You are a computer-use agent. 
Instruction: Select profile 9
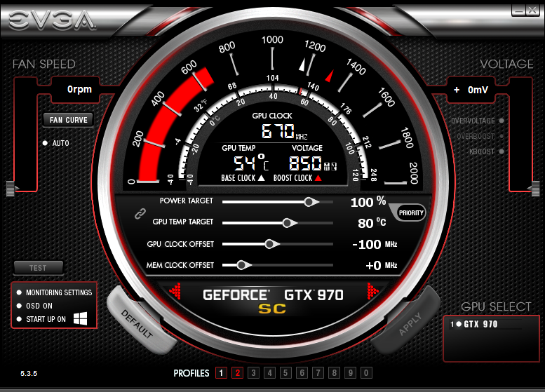(350, 373)
